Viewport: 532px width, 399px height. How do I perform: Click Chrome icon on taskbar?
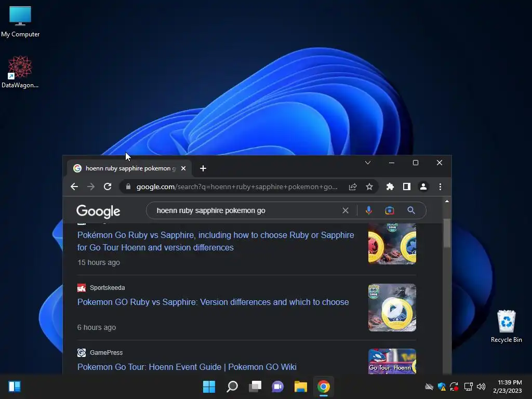click(x=323, y=387)
